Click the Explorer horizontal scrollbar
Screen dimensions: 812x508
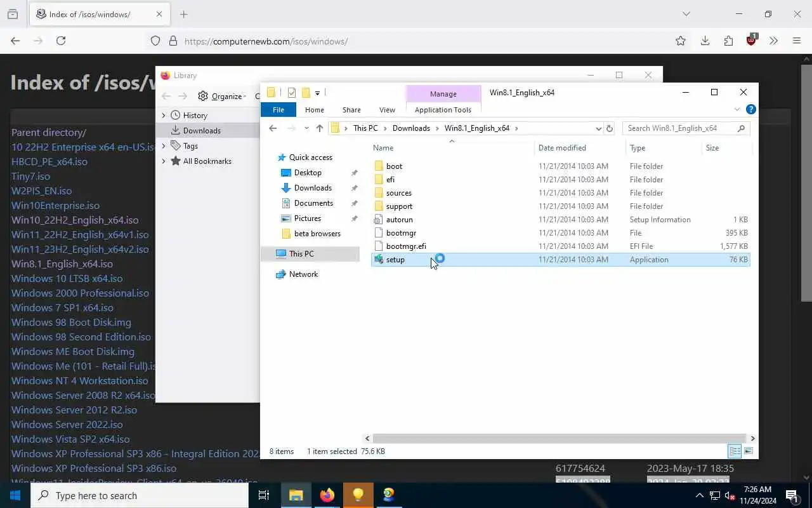(x=560, y=438)
